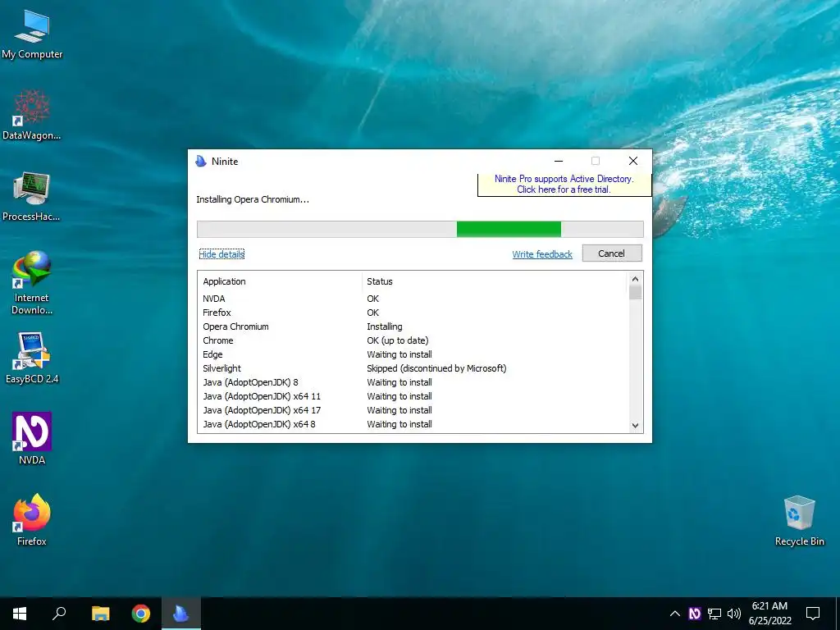This screenshot has height=630, width=840.
Task: Open File Explorer from the taskbar
Action: click(x=100, y=614)
